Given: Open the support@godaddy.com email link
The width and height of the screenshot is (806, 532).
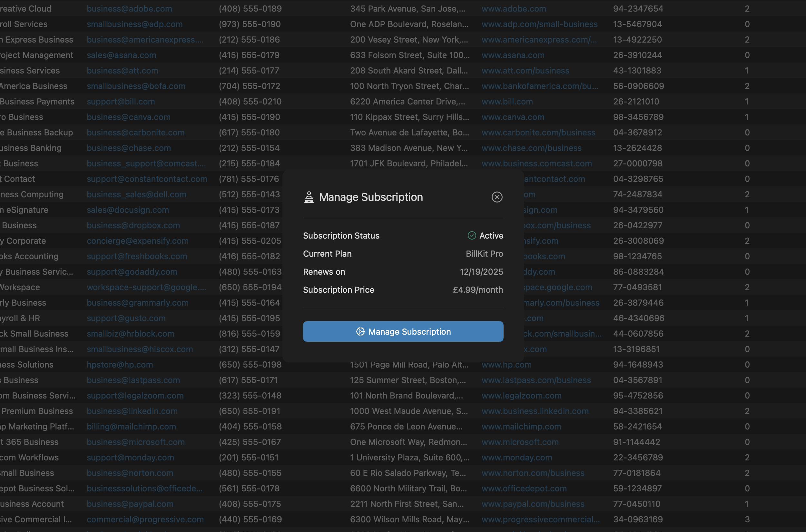Looking at the screenshot, I should point(132,272).
